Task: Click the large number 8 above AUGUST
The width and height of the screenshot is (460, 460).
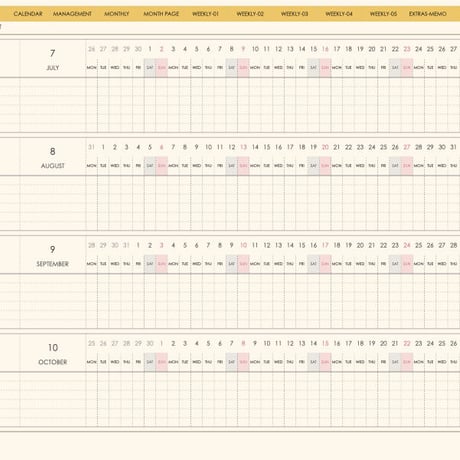Action: coord(53,151)
